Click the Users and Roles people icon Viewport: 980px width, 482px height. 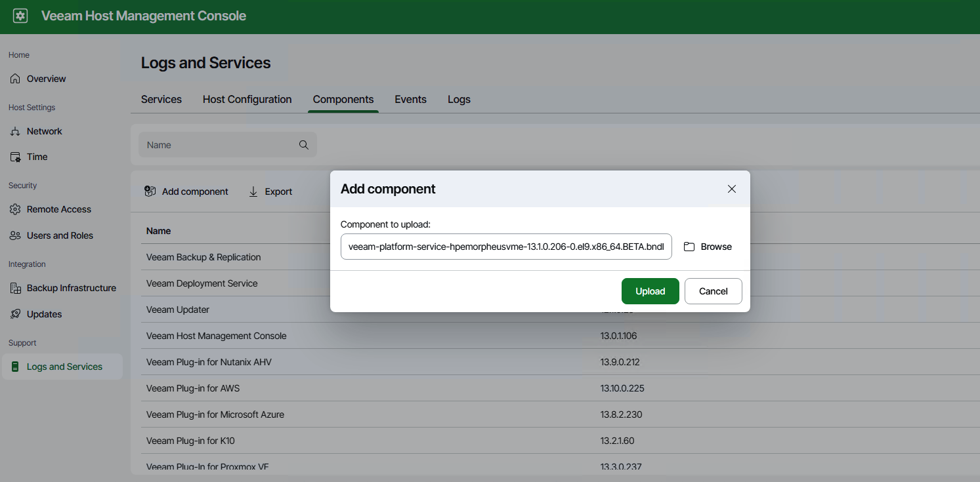point(15,235)
